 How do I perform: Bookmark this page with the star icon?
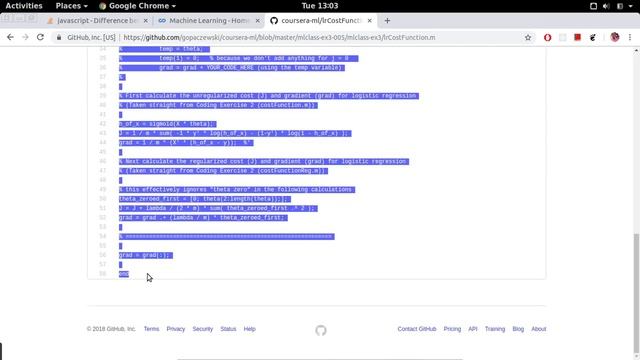tap(528, 38)
